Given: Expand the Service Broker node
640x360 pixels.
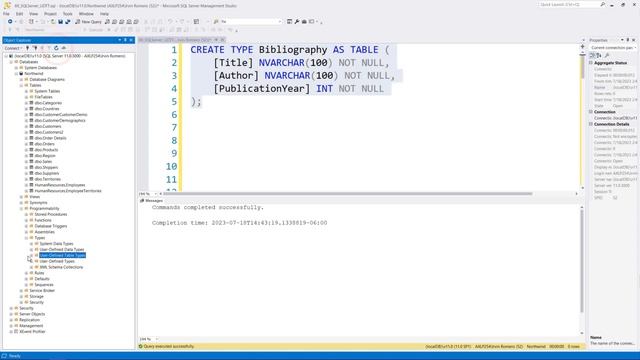Looking at the screenshot, I should [21, 291].
